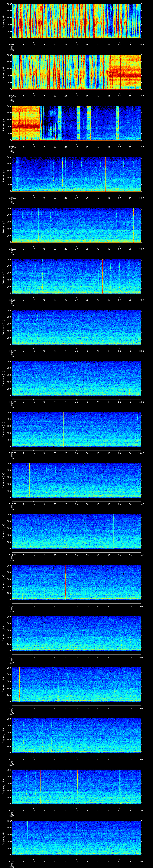Click the spectrogram panel starting at 8:02:00

77,72
